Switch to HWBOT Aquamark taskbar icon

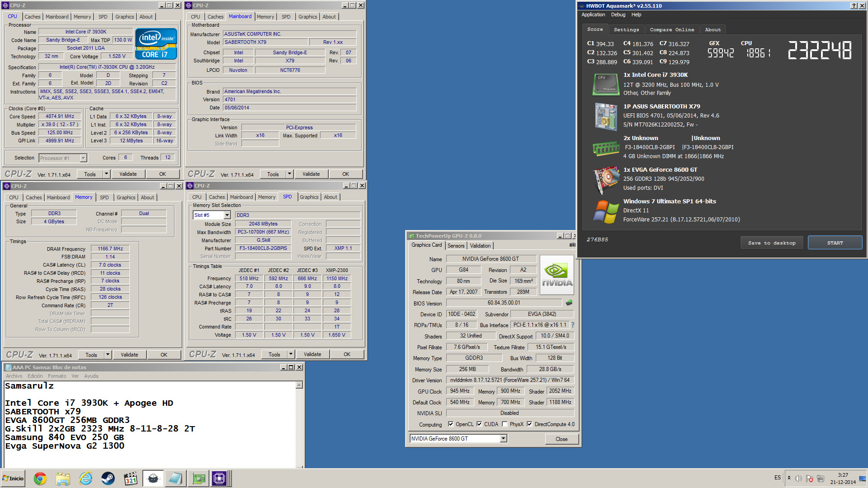[x=153, y=479]
